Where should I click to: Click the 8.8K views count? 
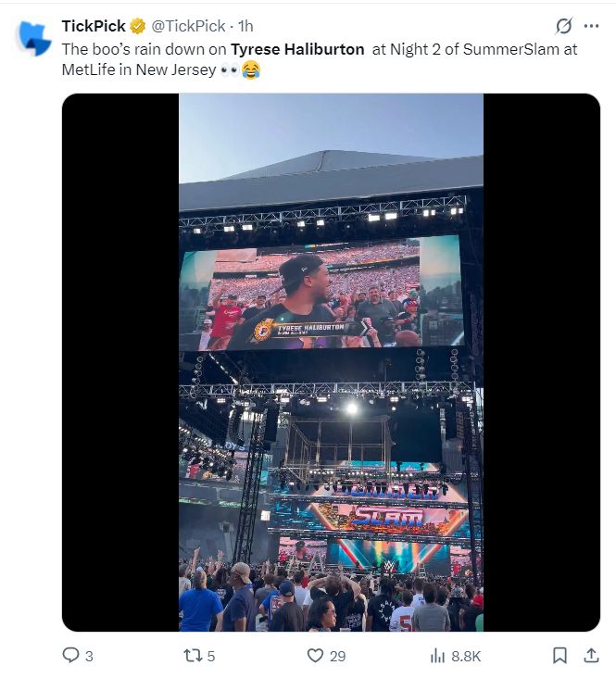pos(466,656)
